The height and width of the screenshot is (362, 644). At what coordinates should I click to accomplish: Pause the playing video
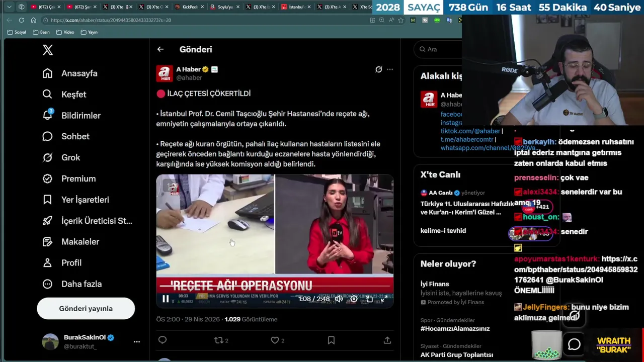[165, 299]
